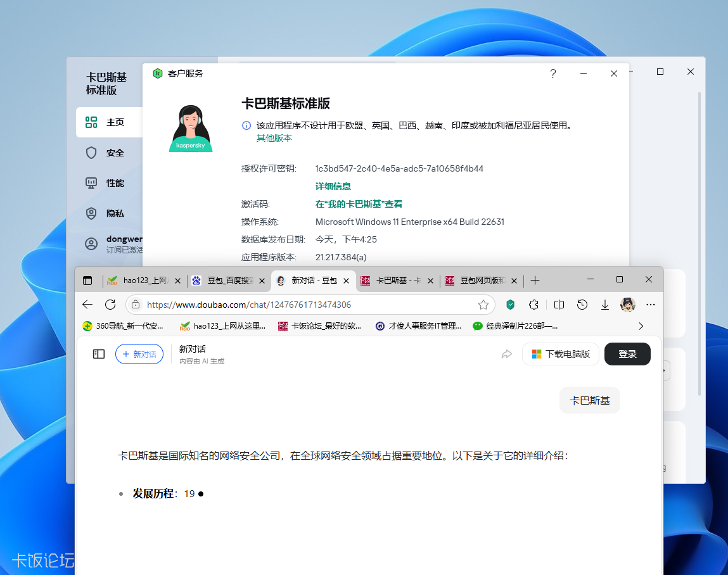The width and height of the screenshot is (728, 575).
Task: Close the 新对话 - 豆包 tab
Action: click(346, 281)
